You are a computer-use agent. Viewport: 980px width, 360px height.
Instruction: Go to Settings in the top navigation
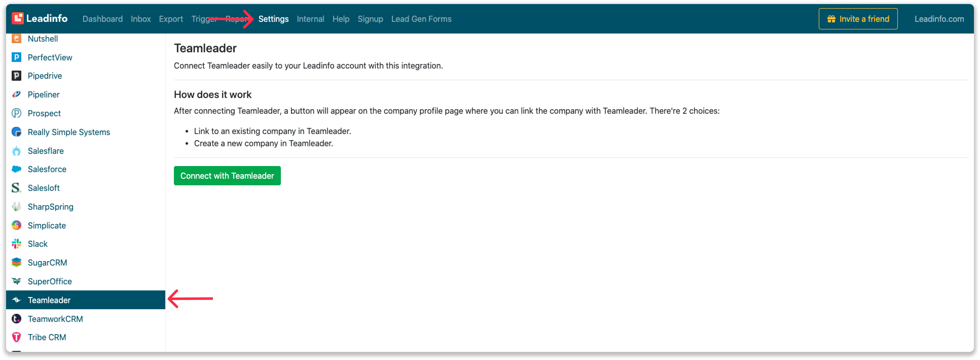click(274, 19)
